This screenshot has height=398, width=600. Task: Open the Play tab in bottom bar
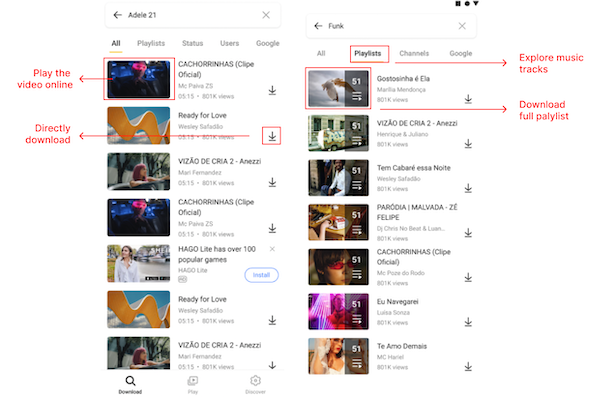pos(192,384)
